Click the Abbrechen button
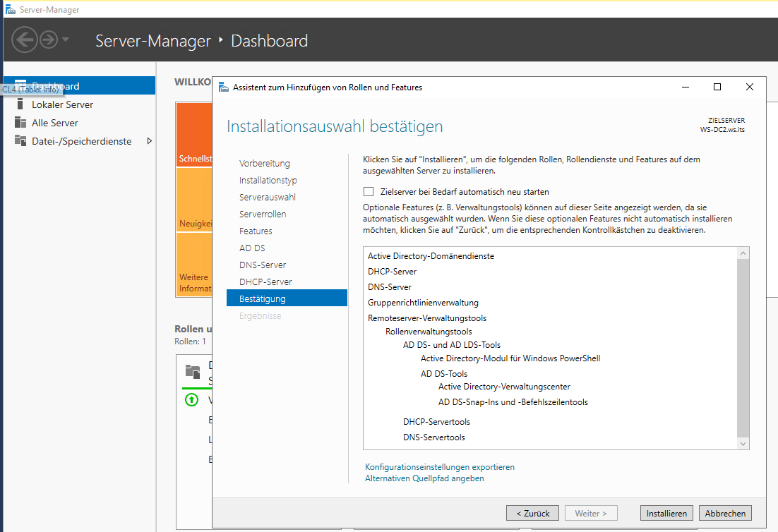Image resolution: width=778 pixels, height=532 pixels. coord(725,513)
